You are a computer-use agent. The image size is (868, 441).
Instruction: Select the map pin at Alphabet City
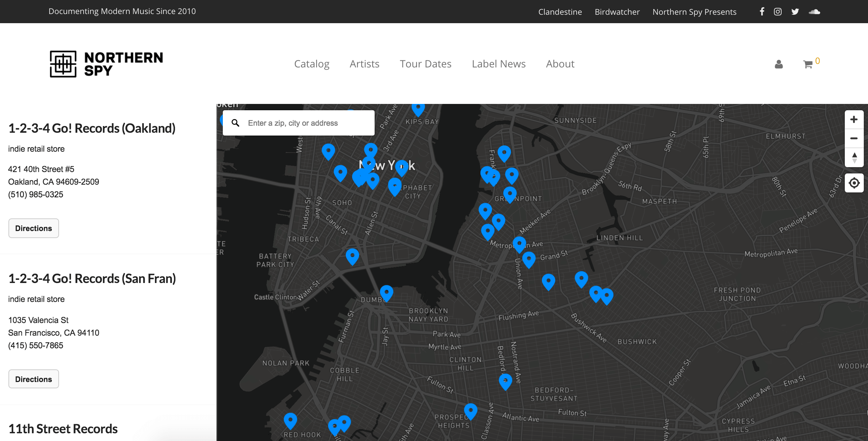tap(395, 187)
